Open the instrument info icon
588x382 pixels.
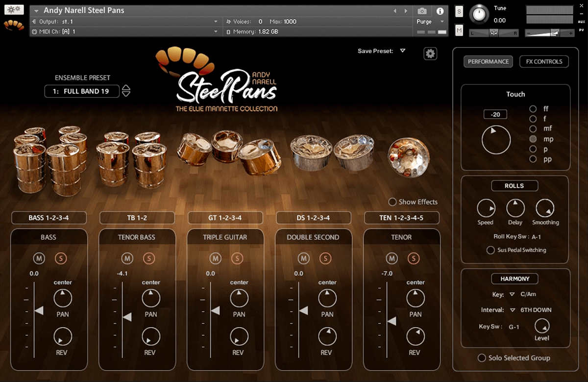(440, 11)
